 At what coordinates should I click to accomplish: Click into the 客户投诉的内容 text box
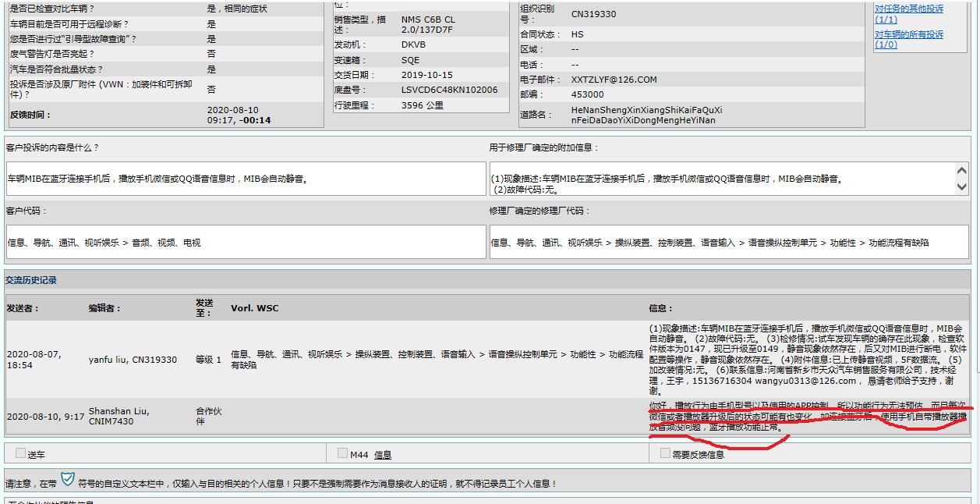tap(246, 178)
